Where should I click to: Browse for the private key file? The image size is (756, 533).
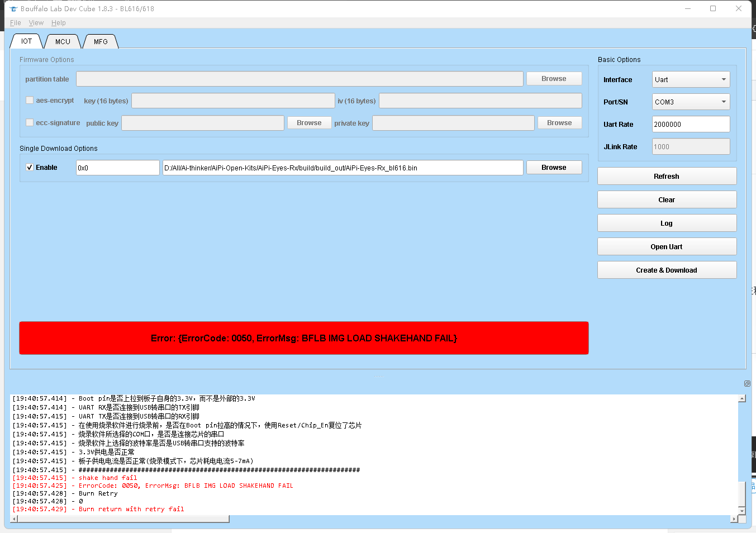(559, 123)
